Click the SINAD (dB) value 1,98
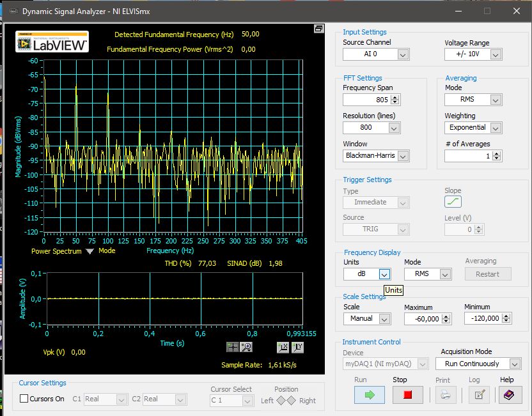The image size is (532, 416). pos(276,263)
